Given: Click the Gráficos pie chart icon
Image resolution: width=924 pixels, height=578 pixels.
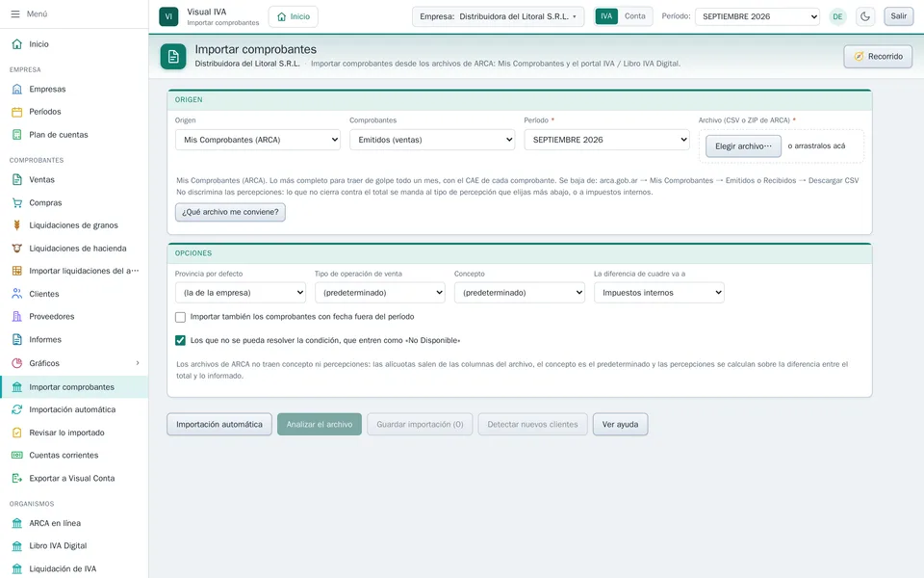Looking at the screenshot, I should [x=17, y=363].
